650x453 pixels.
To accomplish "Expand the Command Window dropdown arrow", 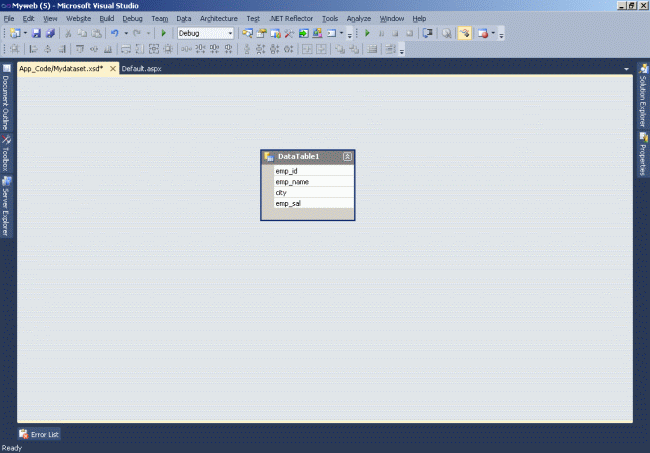I will (341, 33).
